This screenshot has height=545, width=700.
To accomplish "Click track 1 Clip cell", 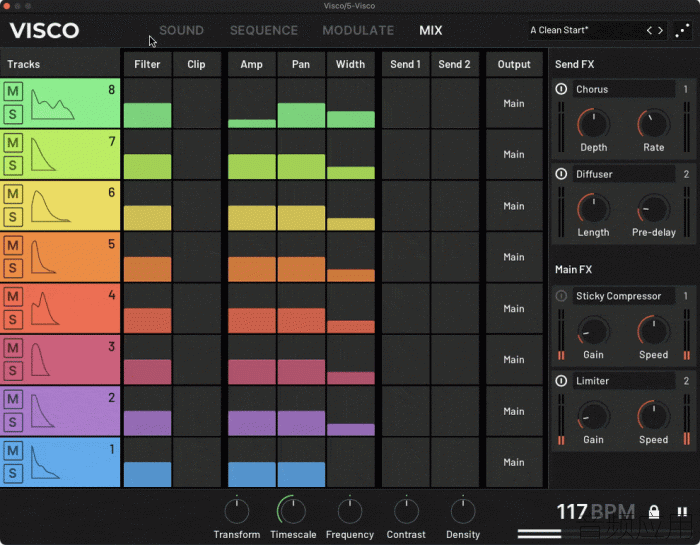I will [196, 462].
